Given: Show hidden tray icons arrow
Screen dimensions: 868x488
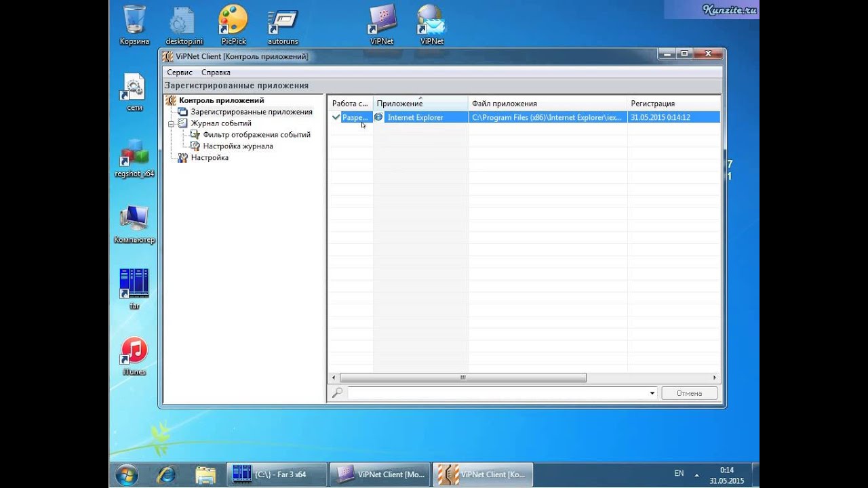Looking at the screenshot, I should (x=696, y=474).
